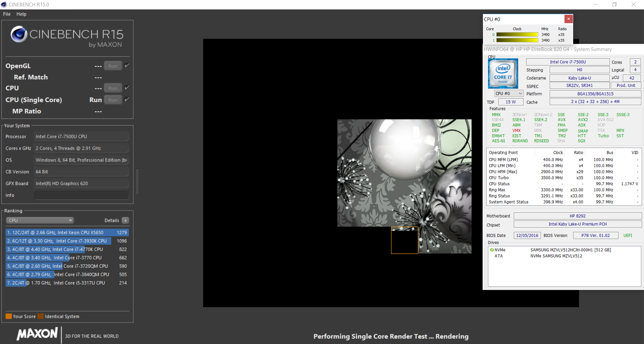Click the cache 2 x (32 + 32 + 256) + 4M field
The width and height of the screenshot is (644, 344).
coord(595,102)
